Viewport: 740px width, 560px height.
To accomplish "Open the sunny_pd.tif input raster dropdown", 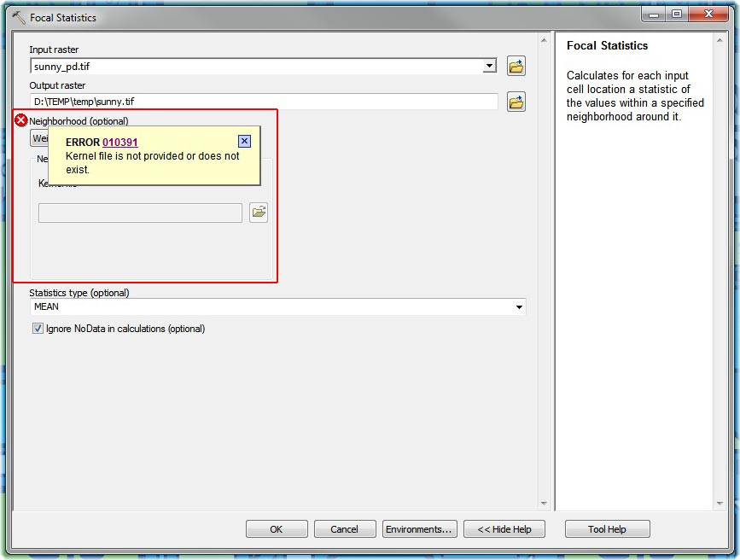I will (x=488, y=66).
